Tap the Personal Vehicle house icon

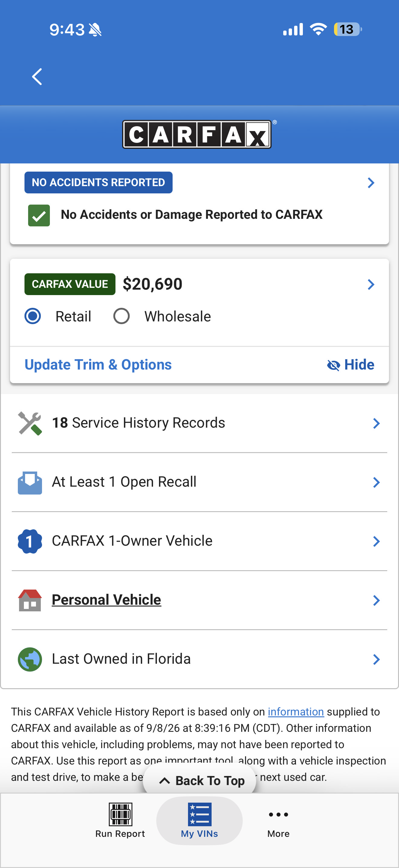point(30,600)
